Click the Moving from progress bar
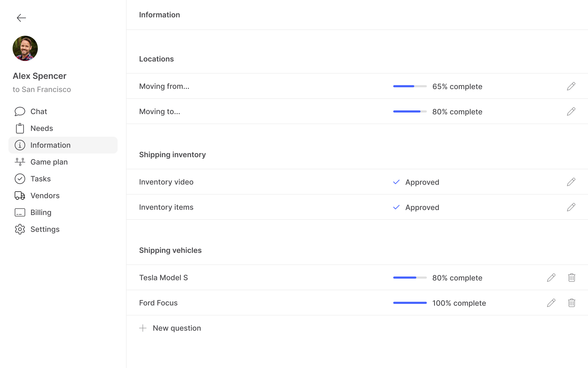The width and height of the screenshot is (588, 368). pyautogui.click(x=410, y=86)
